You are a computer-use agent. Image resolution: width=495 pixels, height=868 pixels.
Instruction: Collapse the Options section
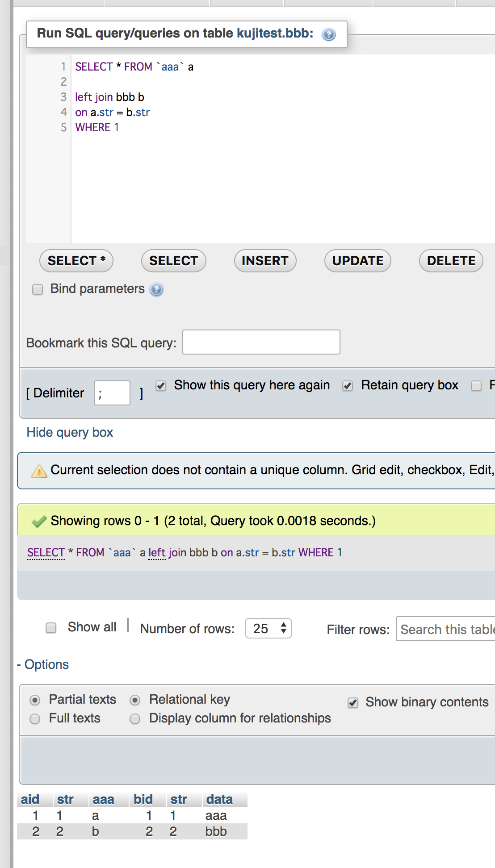coord(43,664)
